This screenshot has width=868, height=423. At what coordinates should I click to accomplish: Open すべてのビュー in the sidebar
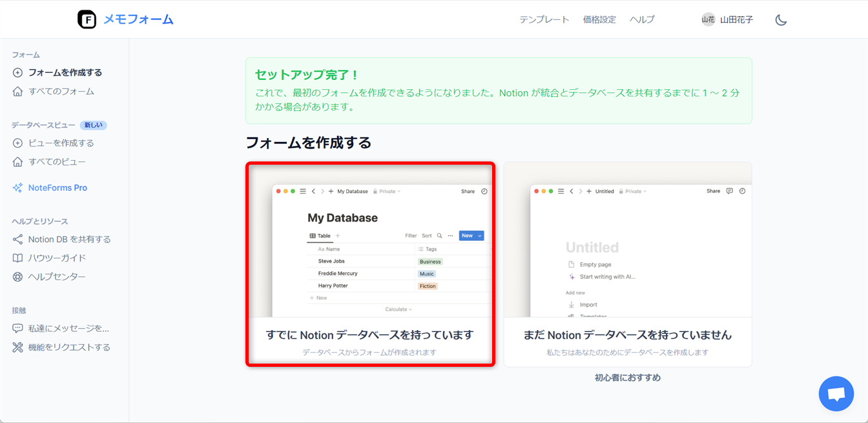coord(57,162)
